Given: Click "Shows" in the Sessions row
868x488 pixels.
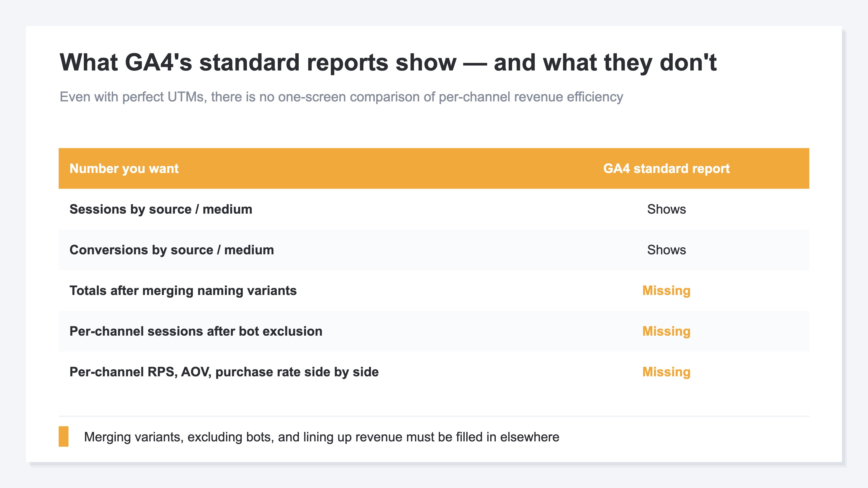Looking at the screenshot, I should pos(666,209).
